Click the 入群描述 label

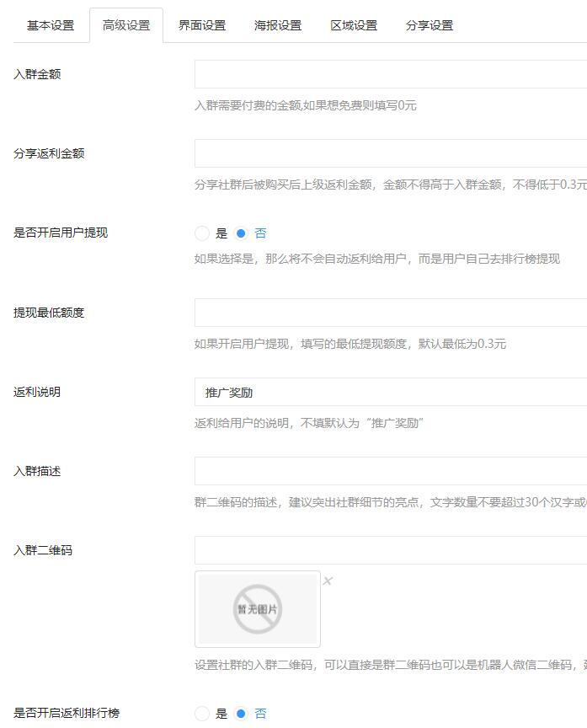(37, 472)
